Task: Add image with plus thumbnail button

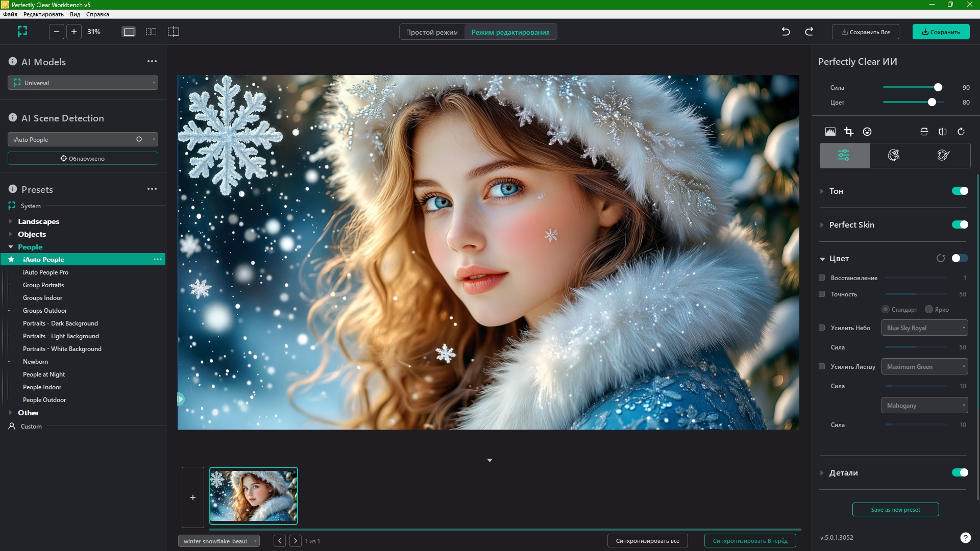Action: [193, 497]
